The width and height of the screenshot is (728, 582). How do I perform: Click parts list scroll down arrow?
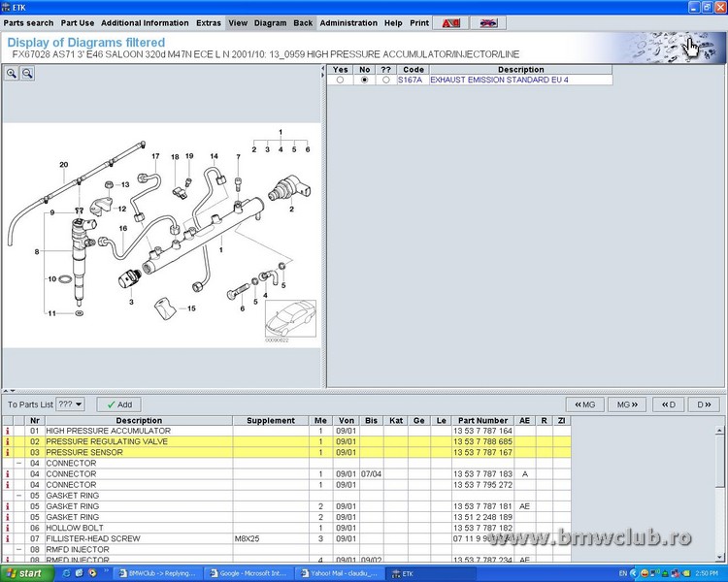[719, 558]
